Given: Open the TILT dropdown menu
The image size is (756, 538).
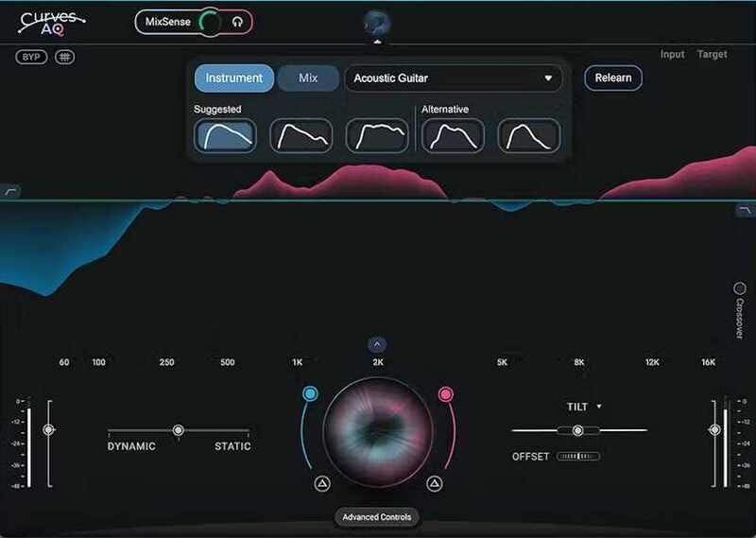Looking at the screenshot, I should [x=584, y=407].
